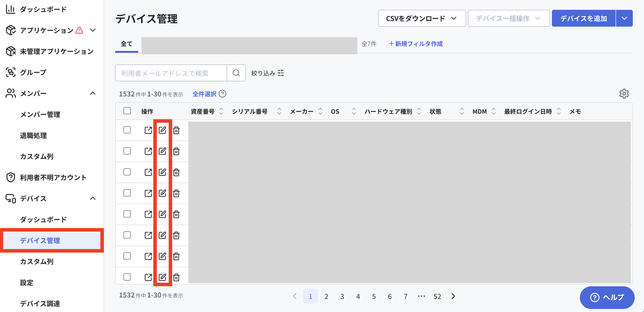Expand the アプリケーション sidebar section
Viewport: 644px width, 312px height.
(x=93, y=30)
